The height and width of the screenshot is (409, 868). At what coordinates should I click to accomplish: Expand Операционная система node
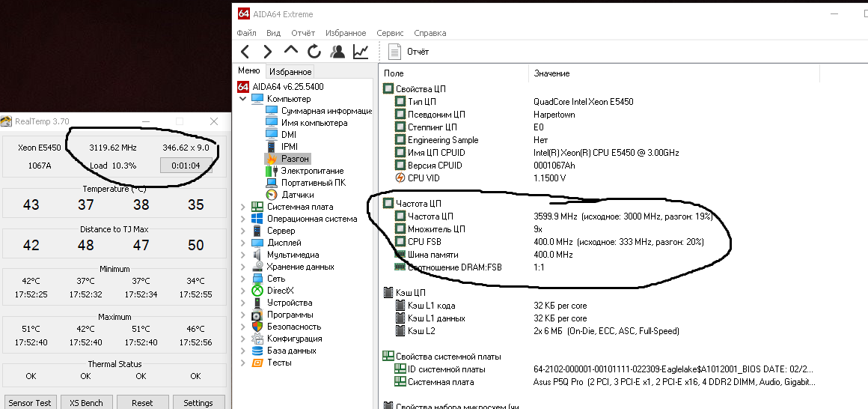(242, 219)
